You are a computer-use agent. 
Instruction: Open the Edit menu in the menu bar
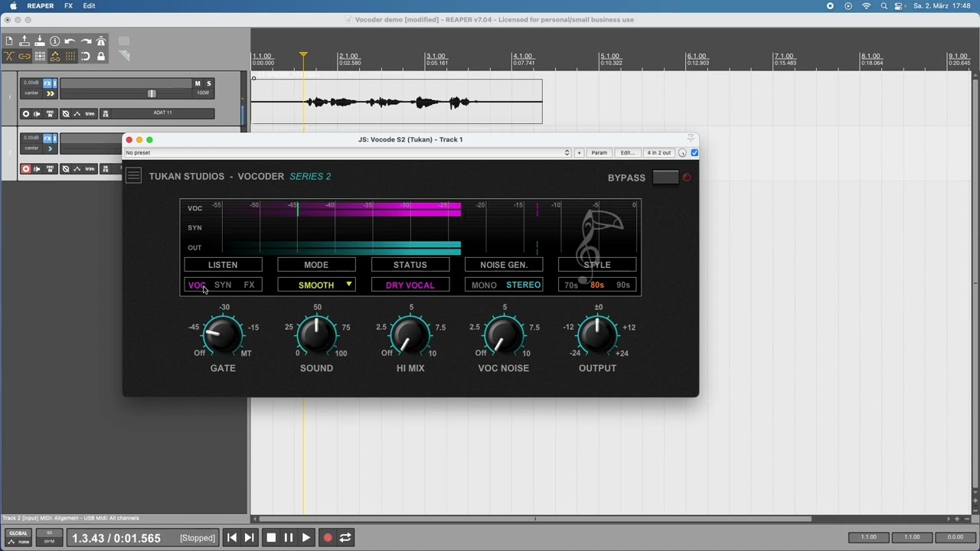pos(89,6)
